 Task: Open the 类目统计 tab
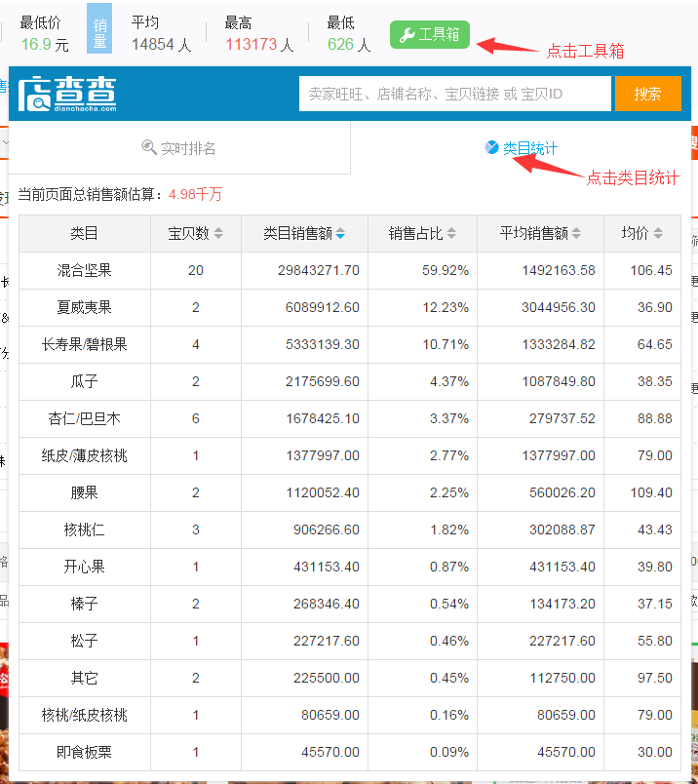pos(522,148)
